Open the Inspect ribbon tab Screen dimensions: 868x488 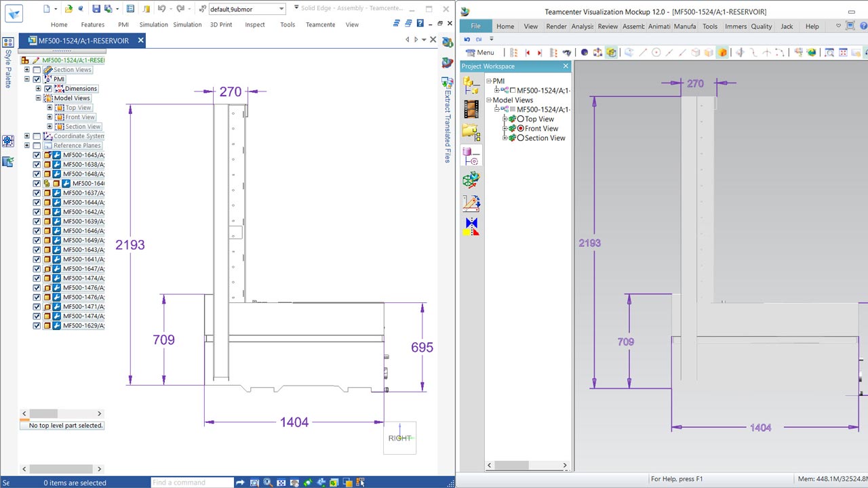pos(255,24)
